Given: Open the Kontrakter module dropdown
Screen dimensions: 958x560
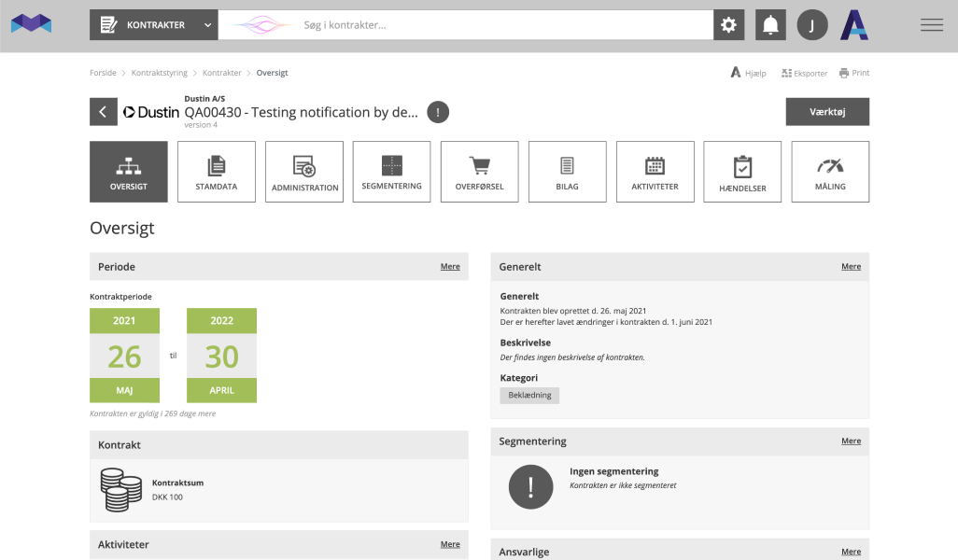Looking at the screenshot, I should tap(154, 25).
